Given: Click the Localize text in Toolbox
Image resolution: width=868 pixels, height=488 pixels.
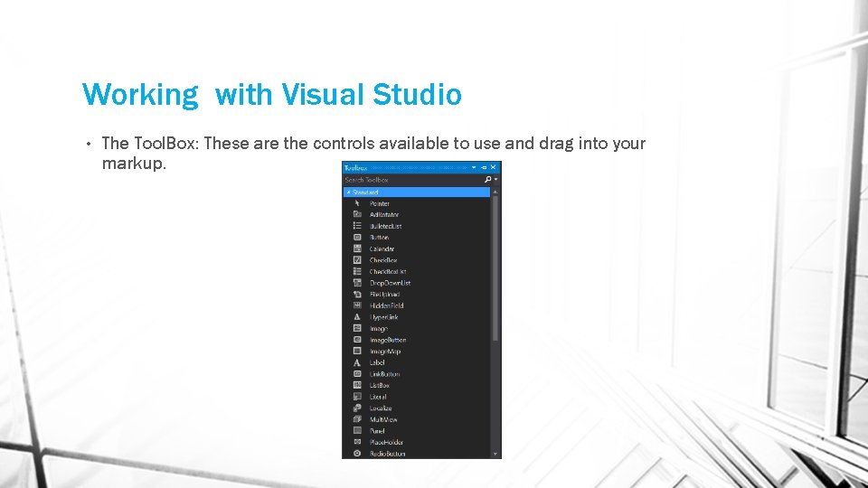Looking at the screenshot, I should tap(381, 408).
